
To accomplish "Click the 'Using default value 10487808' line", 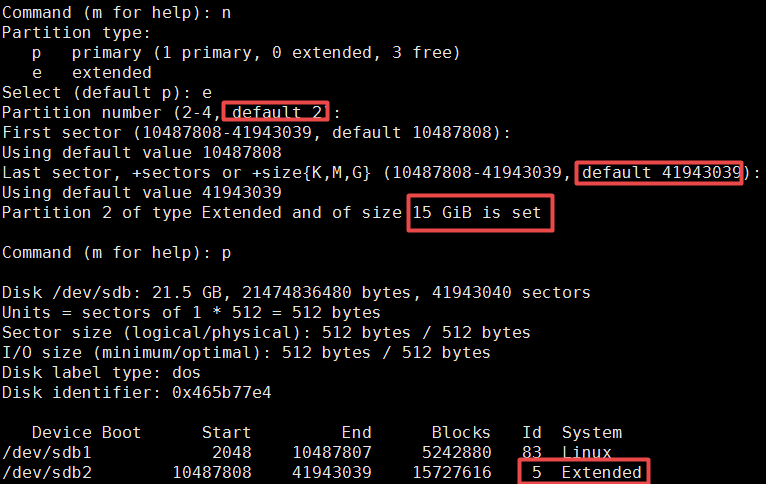I will [142, 152].
